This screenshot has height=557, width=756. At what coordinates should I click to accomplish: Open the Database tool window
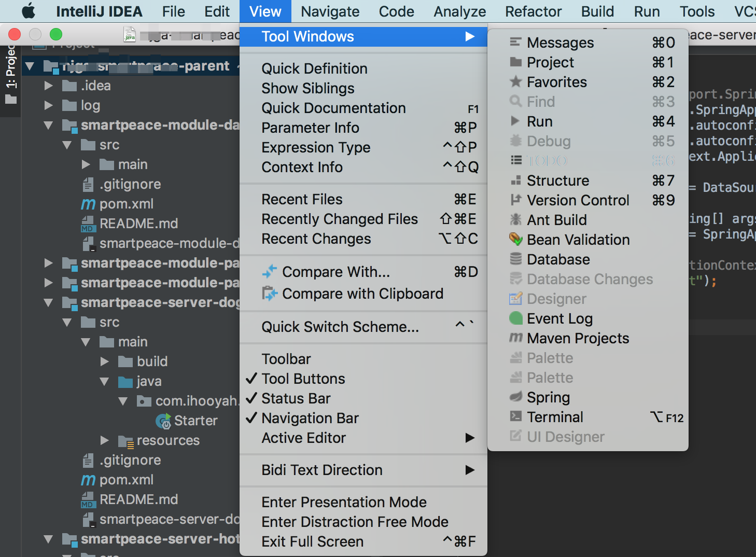(558, 259)
